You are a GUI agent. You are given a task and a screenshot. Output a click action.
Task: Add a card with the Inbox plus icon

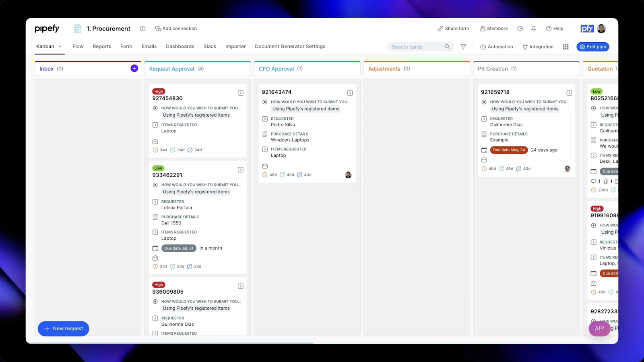pyautogui.click(x=134, y=68)
